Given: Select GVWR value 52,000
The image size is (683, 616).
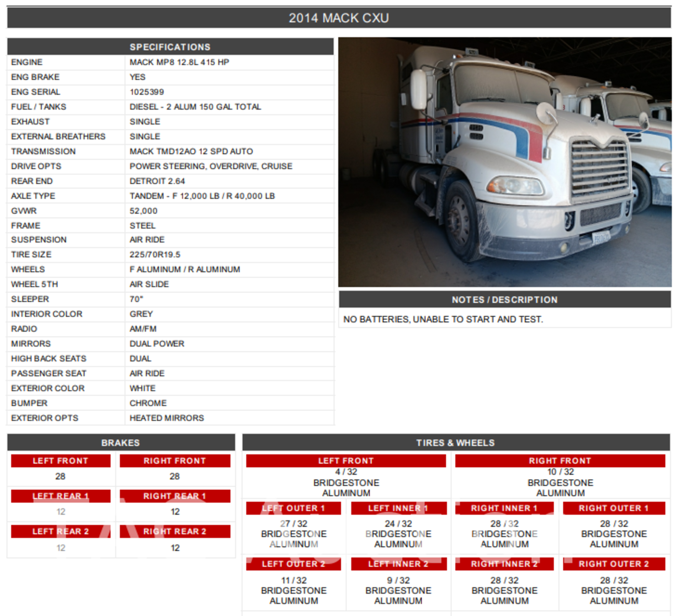Looking at the screenshot, I should tap(143, 211).
